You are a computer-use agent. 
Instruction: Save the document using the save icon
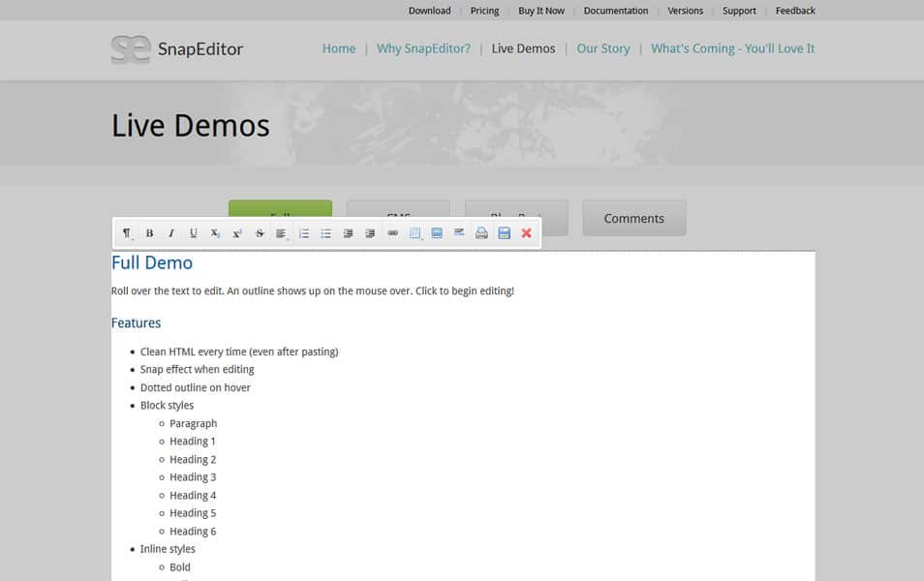(x=504, y=232)
